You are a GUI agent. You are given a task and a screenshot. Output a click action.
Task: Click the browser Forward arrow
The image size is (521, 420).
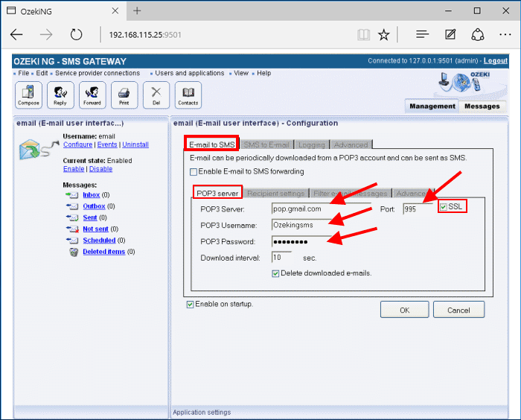[x=46, y=34]
